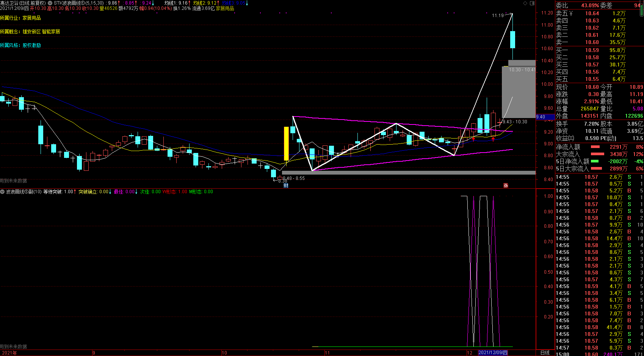This screenshot has height=356, width=644.
Task: Click the 卖二 price 10.61
Action: tap(592, 35)
